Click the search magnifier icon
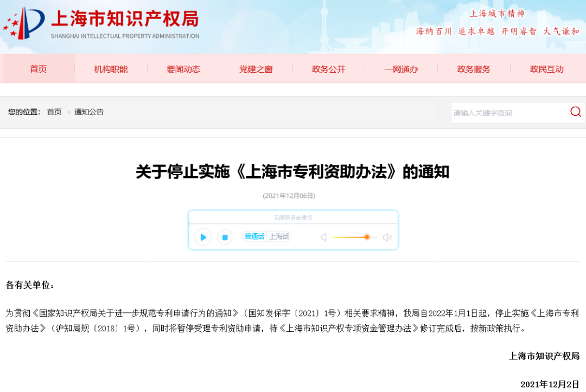Viewport: 586px width, 392px height. click(x=576, y=112)
